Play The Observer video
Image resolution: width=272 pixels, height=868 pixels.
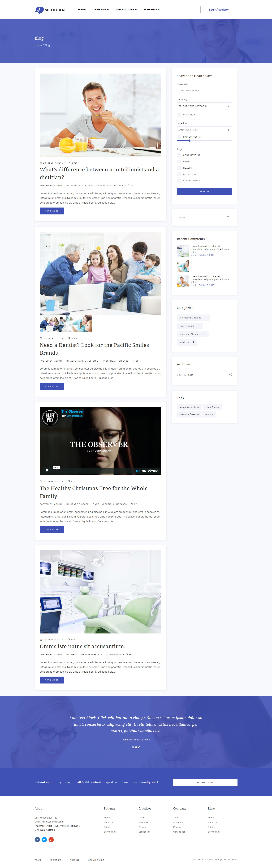(x=47, y=470)
